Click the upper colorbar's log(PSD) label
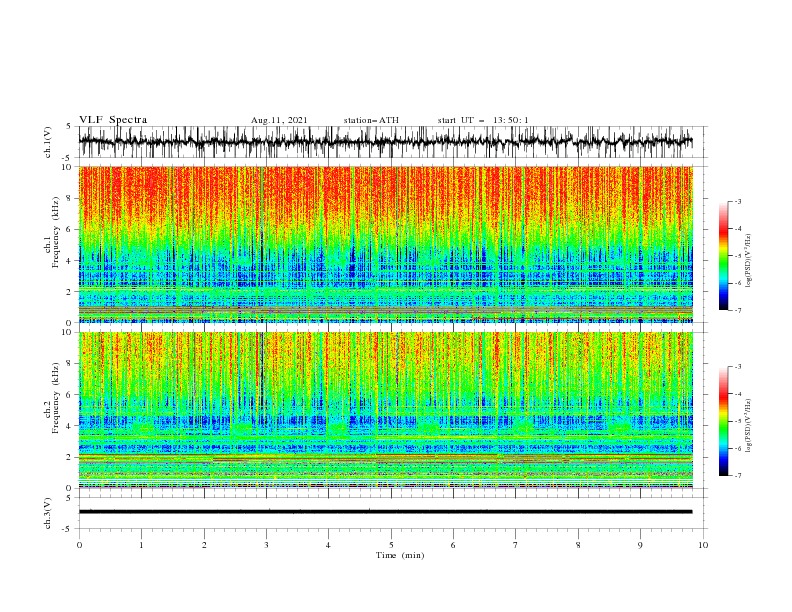The image size is (792, 612). pos(749,261)
